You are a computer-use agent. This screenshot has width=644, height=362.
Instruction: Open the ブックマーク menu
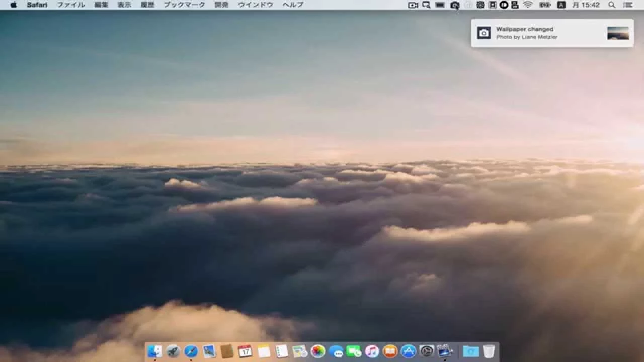[185, 5]
